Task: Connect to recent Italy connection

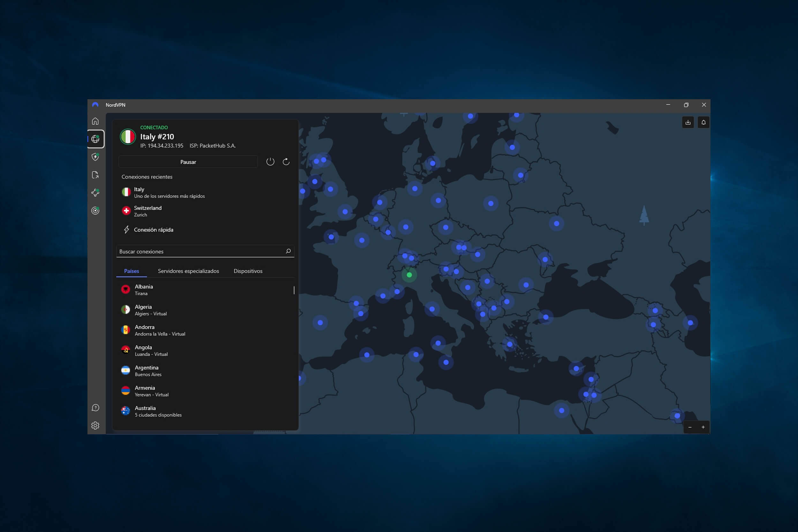Action: (x=205, y=192)
